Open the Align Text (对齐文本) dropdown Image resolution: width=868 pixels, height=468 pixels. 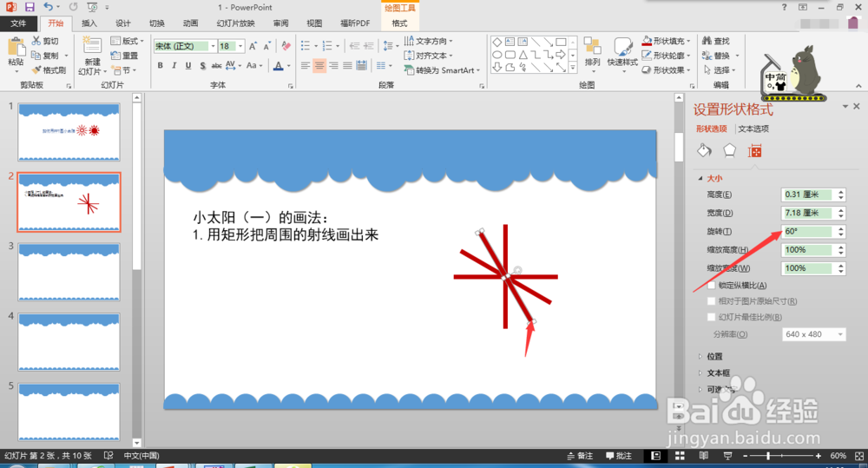tap(429, 56)
